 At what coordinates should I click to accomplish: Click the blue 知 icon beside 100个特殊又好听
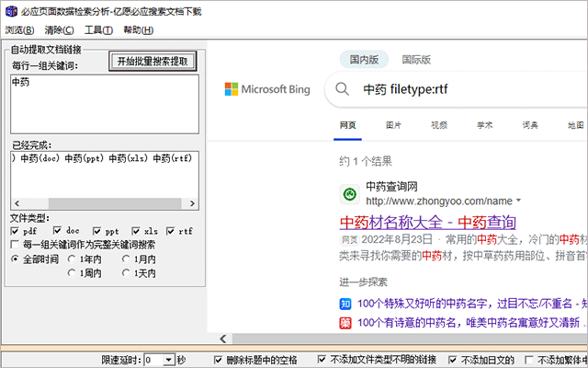click(345, 304)
